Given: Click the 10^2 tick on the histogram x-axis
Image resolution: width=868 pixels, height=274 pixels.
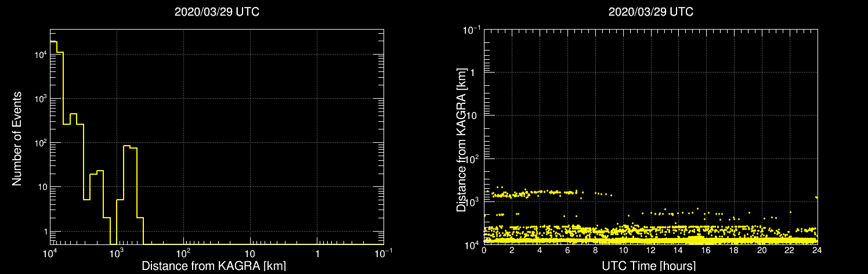Looking at the screenshot, I should point(184,253).
